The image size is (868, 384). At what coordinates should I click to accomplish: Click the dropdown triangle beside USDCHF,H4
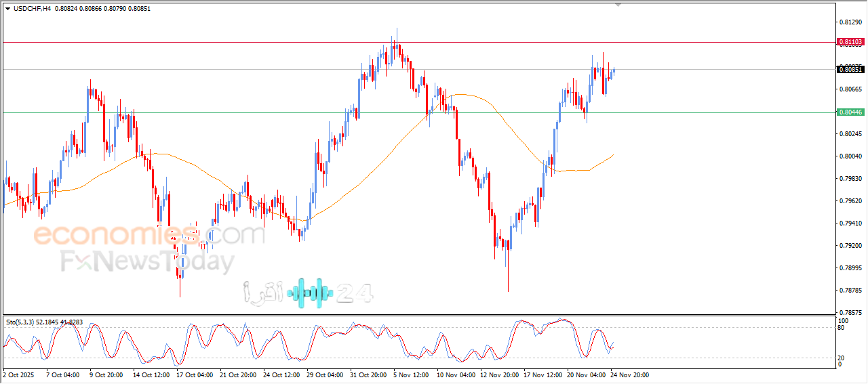click(x=7, y=9)
